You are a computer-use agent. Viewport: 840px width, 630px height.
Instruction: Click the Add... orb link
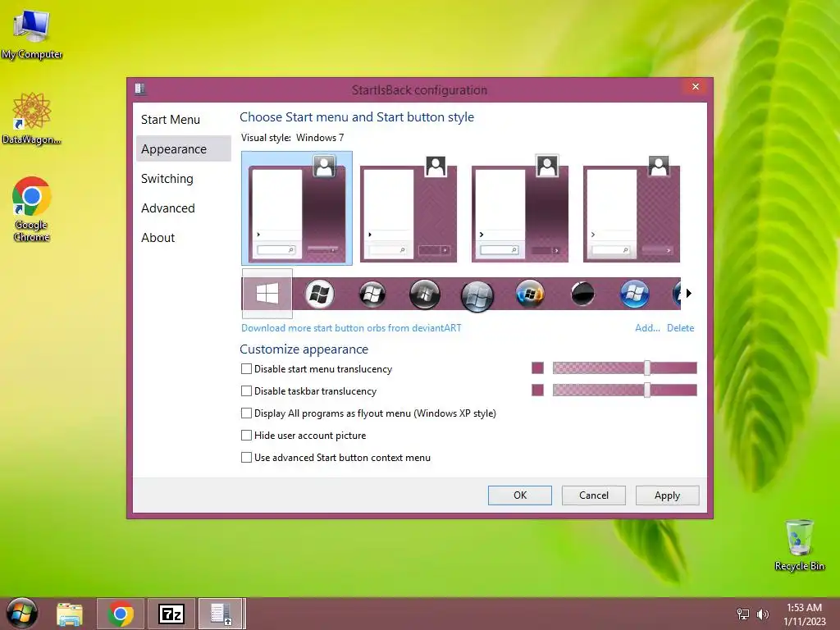pos(647,328)
